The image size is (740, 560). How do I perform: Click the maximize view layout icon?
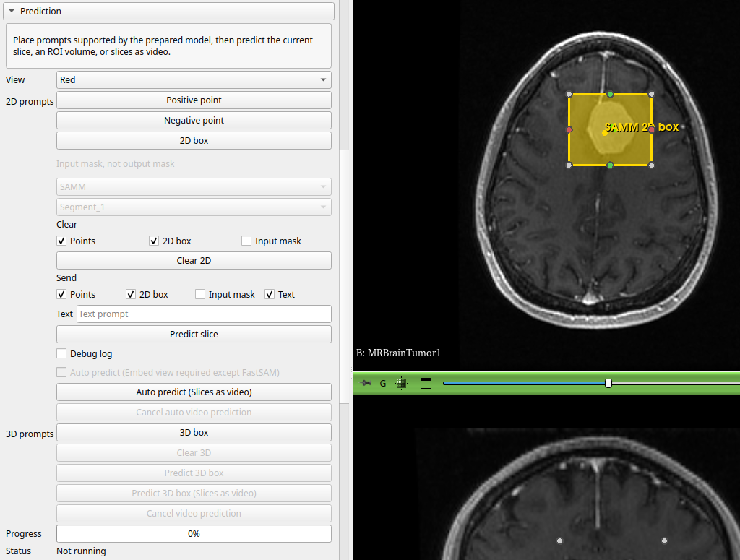pyautogui.click(x=426, y=384)
